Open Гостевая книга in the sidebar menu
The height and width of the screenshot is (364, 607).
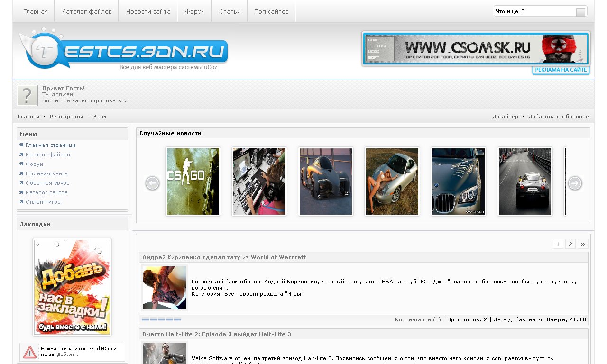tap(46, 173)
